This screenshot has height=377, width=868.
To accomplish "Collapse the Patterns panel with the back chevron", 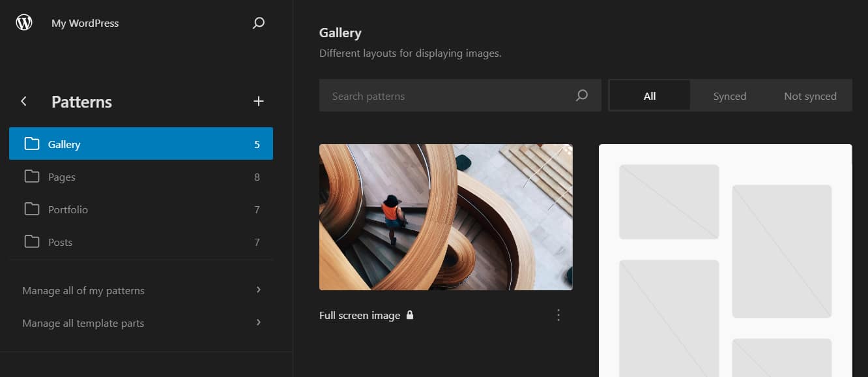I will (23, 101).
